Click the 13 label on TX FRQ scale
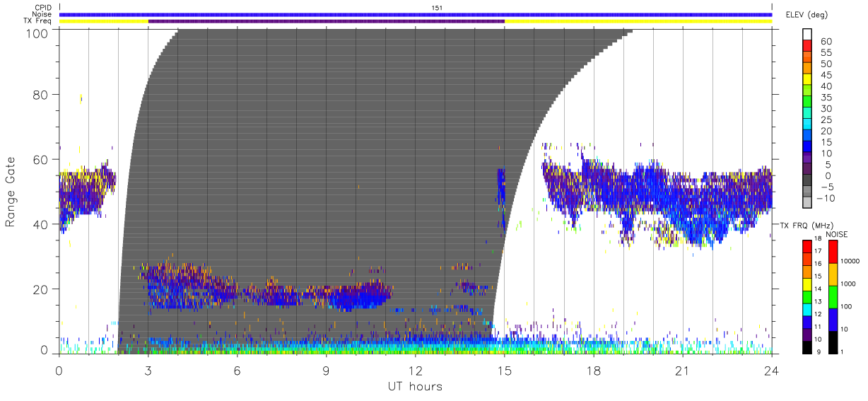Image resolution: width=868 pixels, height=401 pixels. tap(817, 302)
